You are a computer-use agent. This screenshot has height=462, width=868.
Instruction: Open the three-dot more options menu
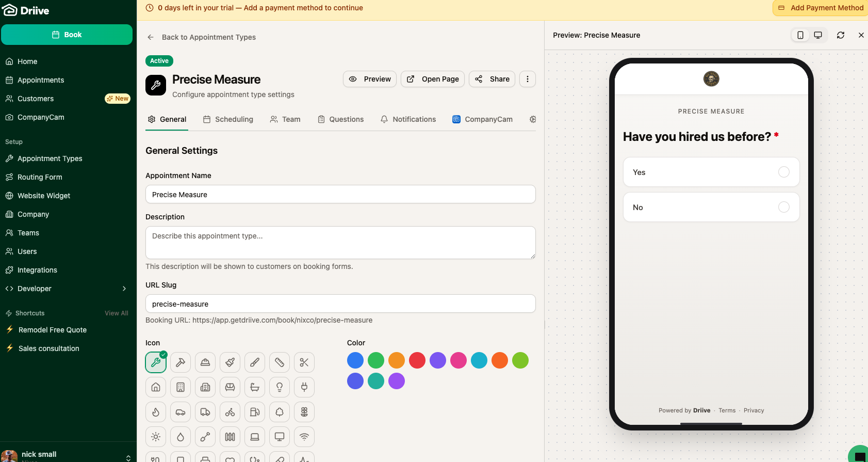tap(527, 79)
